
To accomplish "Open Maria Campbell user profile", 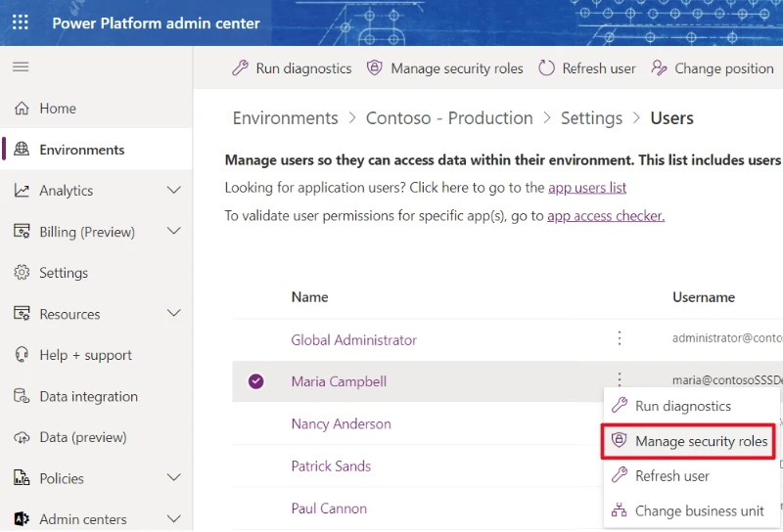I will (339, 381).
